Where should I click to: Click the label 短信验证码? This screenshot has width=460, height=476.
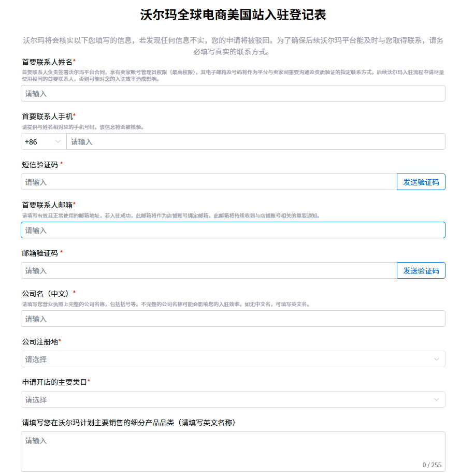pyautogui.click(x=40, y=165)
